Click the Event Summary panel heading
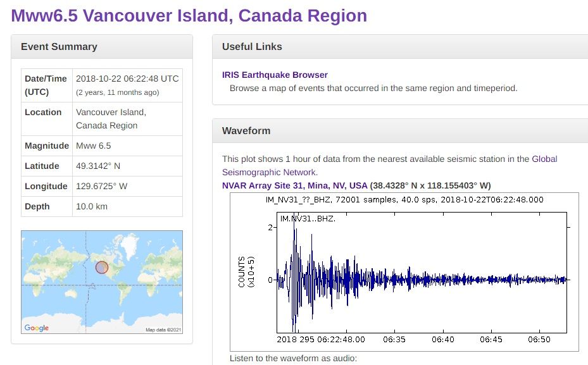This screenshot has height=365, width=588. click(x=59, y=47)
